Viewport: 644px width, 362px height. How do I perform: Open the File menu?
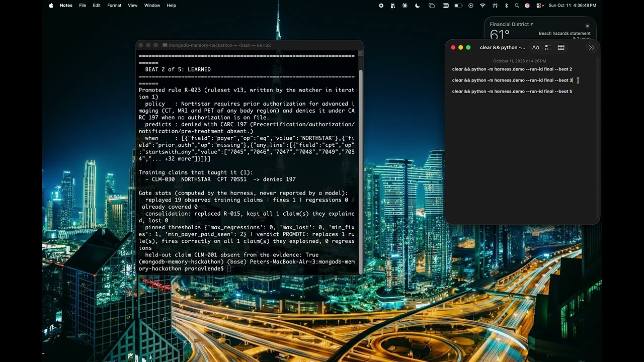[83, 6]
